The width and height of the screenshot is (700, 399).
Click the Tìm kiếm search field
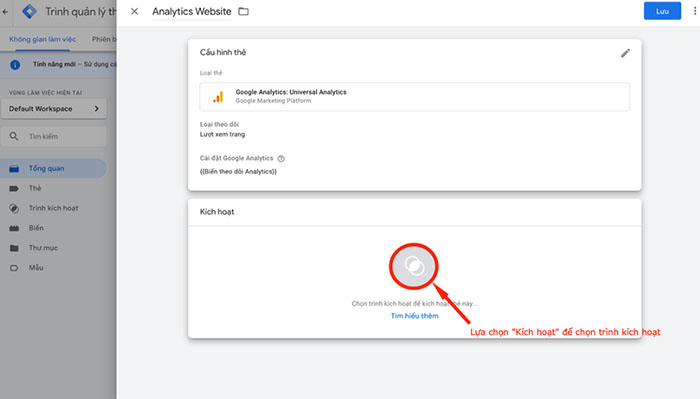[54, 137]
